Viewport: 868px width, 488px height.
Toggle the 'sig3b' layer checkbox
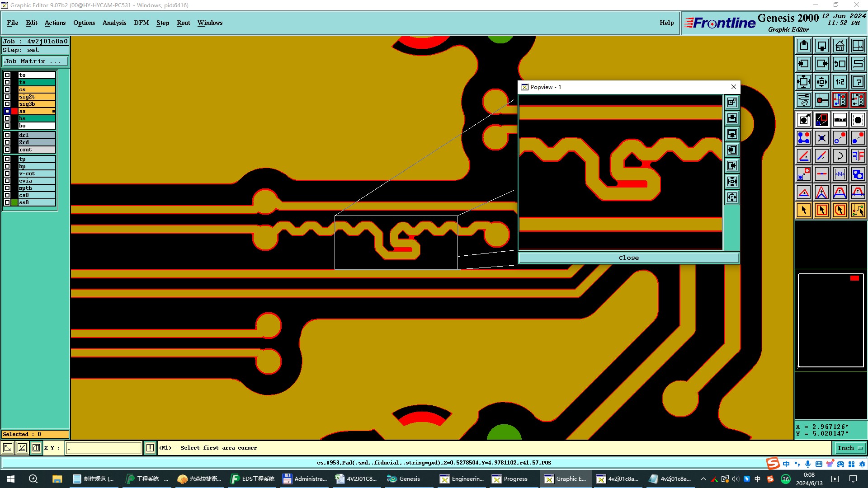7,104
